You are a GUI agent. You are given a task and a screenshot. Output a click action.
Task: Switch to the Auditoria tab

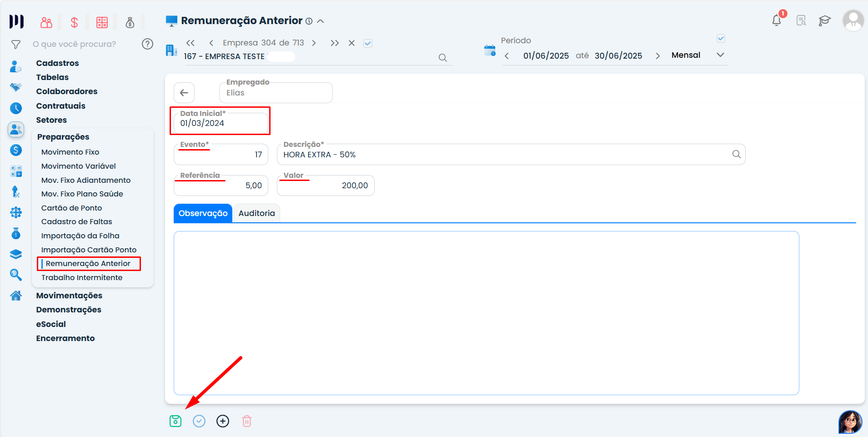(x=256, y=213)
